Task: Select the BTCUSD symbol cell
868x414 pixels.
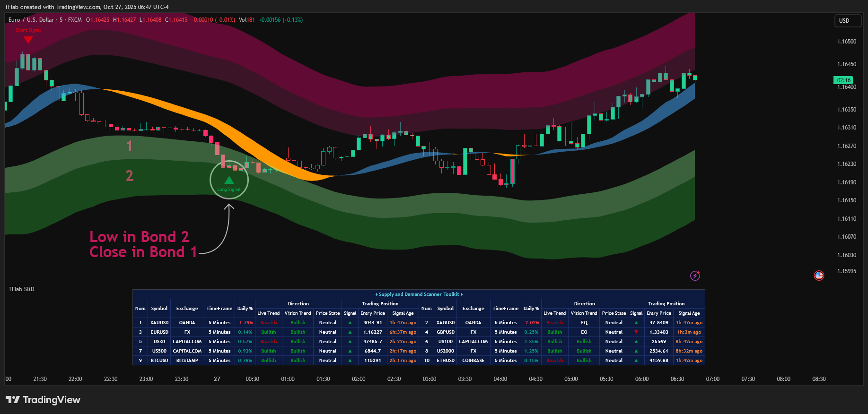Action: tap(159, 361)
